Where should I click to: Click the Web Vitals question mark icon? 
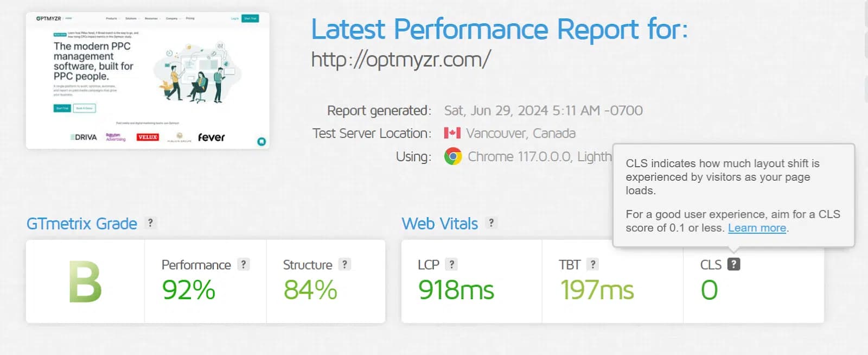point(491,223)
